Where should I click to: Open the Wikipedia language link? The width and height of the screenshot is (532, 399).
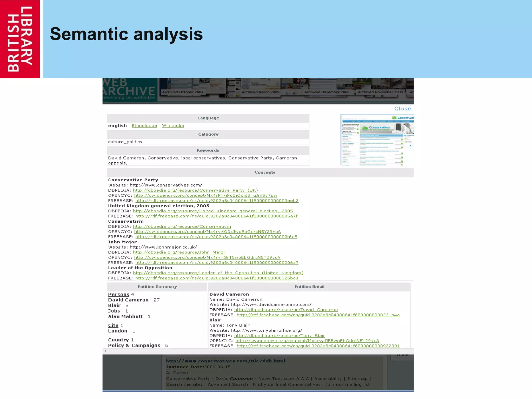[x=173, y=125]
